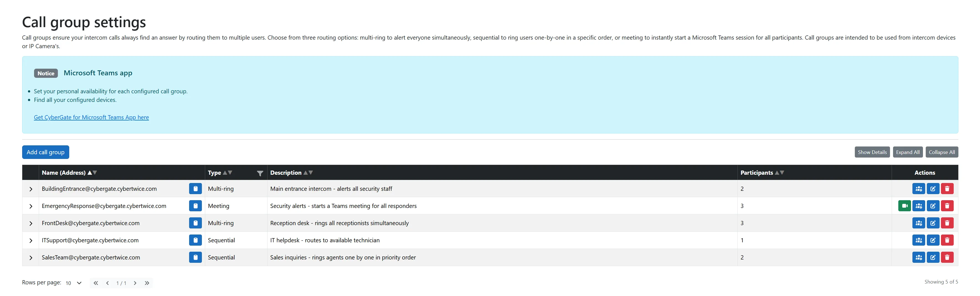Click Collapse All button
Viewport: 980px width, 296px height.
942,152
